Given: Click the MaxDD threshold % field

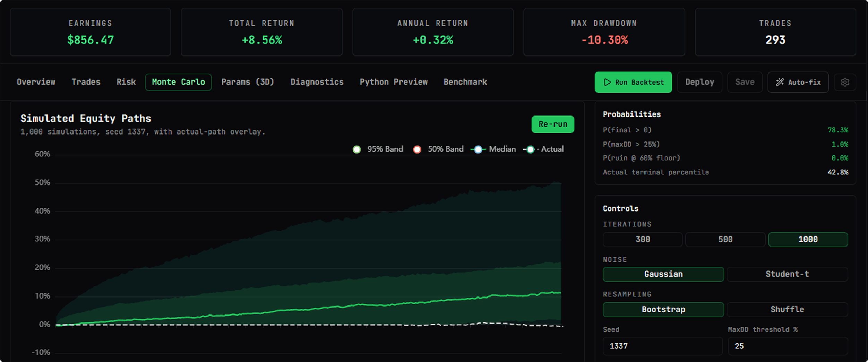Looking at the screenshot, I should point(787,346).
